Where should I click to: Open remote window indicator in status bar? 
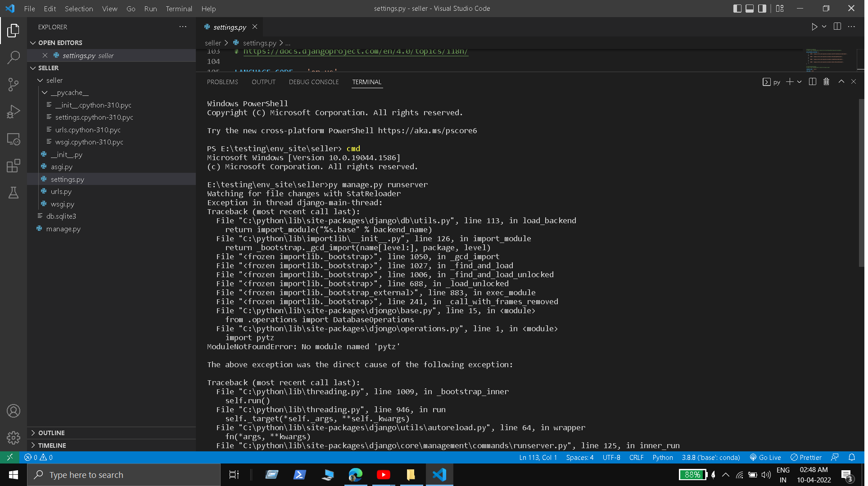coord(10,457)
